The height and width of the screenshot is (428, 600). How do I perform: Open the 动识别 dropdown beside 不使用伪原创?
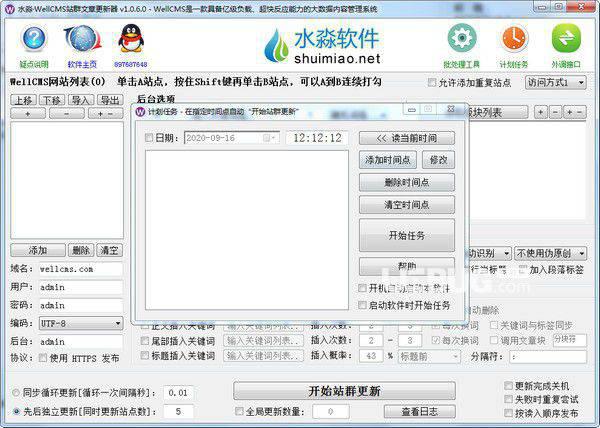coord(488,253)
